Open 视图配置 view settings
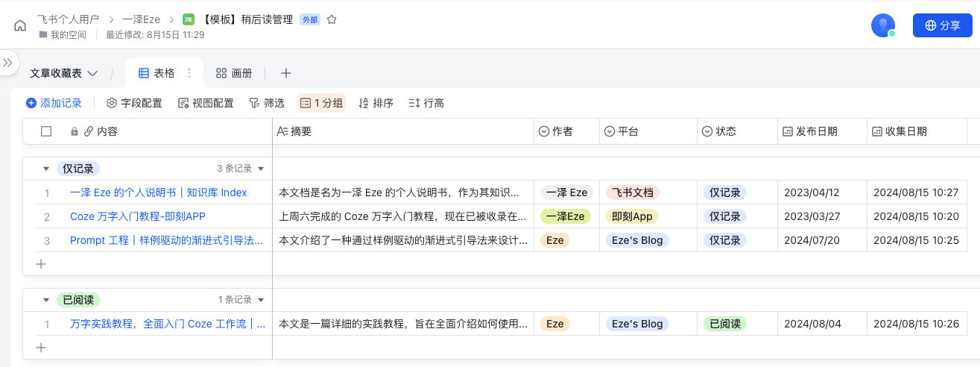 coord(206,103)
